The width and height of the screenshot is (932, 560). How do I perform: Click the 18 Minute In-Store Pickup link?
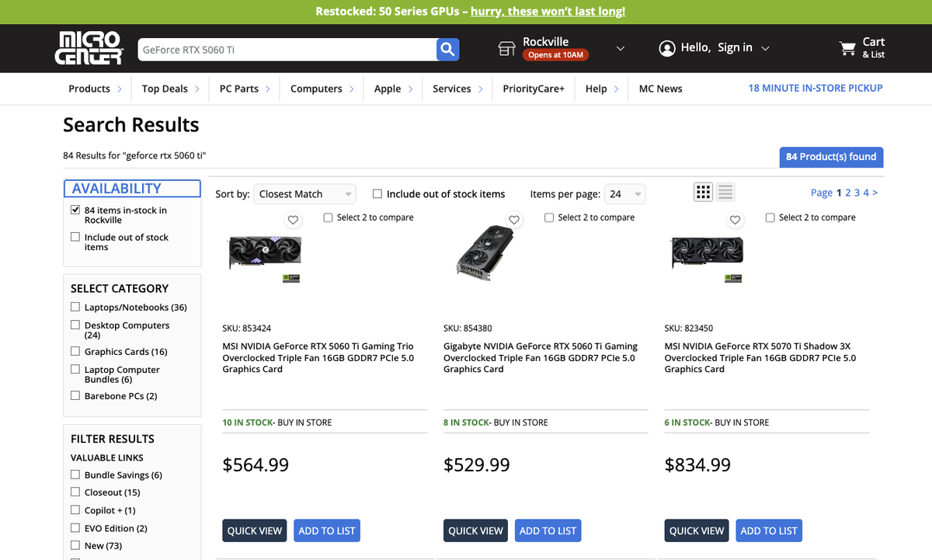point(815,88)
